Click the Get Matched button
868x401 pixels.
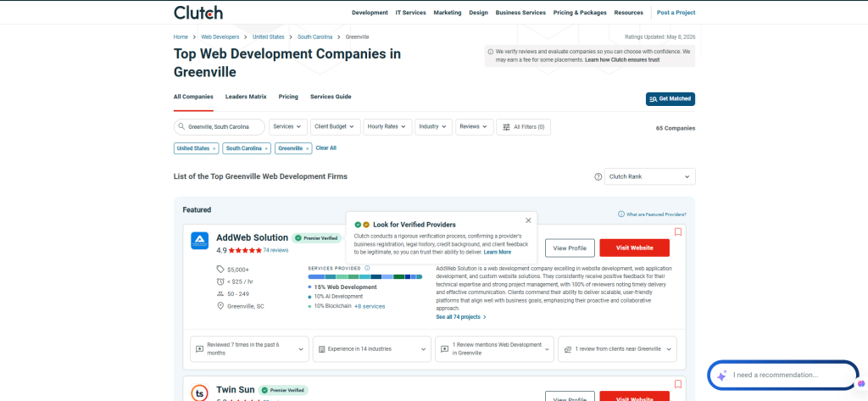670,98
